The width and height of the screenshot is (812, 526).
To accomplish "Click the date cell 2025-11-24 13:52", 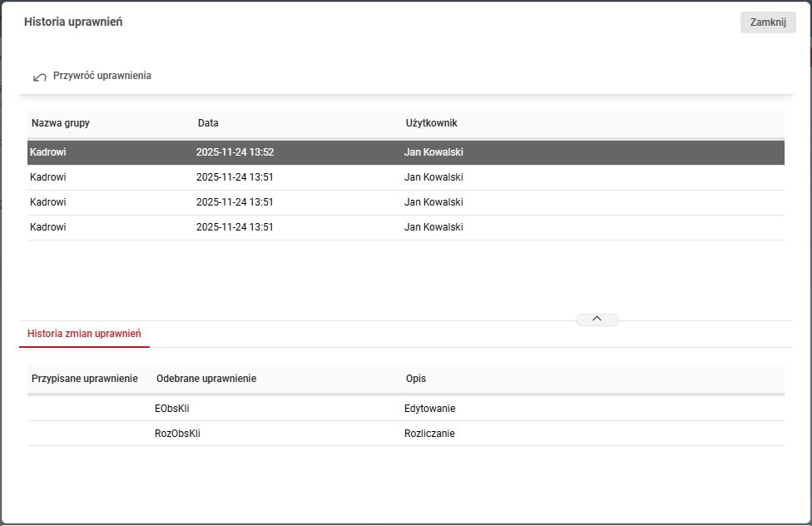I will click(x=235, y=152).
